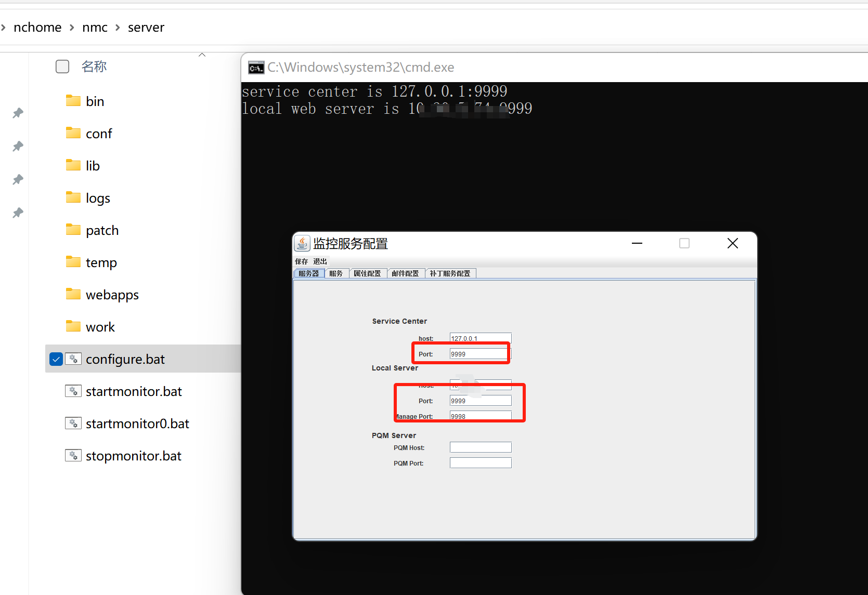Image resolution: width=868 pixels, height=595 pixels.
Task: Open the logs folder icon
Action: tap(73, 197)
